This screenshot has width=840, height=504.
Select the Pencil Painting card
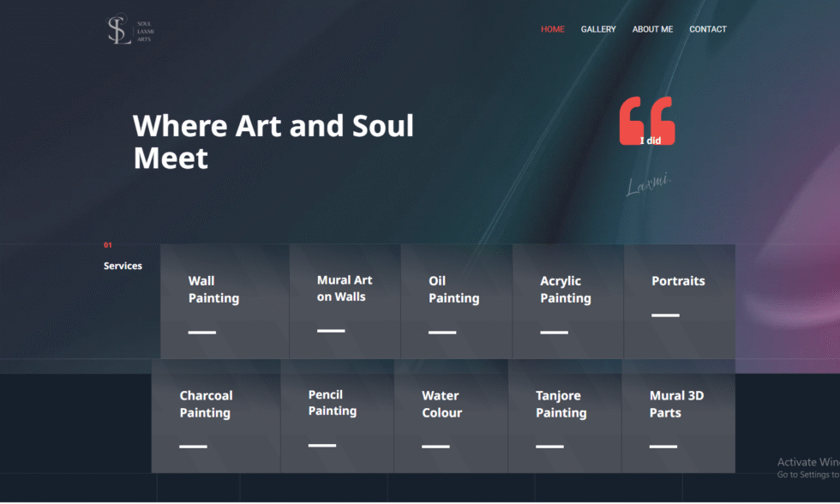pos(337,417)
